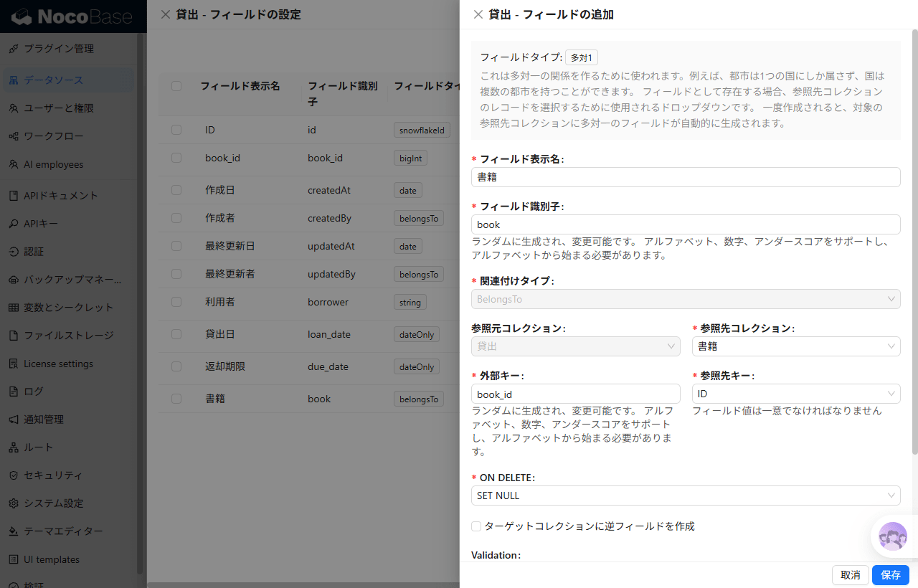Click the バックアップマネージャー cloud icon
Image resolution: width=918 pixels, height=588 pixels.
pos(14,280)
